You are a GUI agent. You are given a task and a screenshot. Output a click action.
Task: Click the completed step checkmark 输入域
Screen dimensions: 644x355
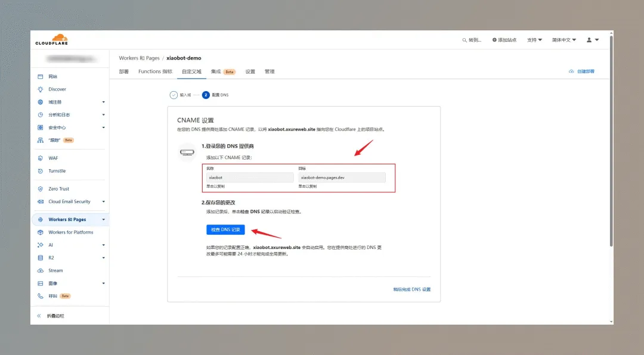coord(174,95)
